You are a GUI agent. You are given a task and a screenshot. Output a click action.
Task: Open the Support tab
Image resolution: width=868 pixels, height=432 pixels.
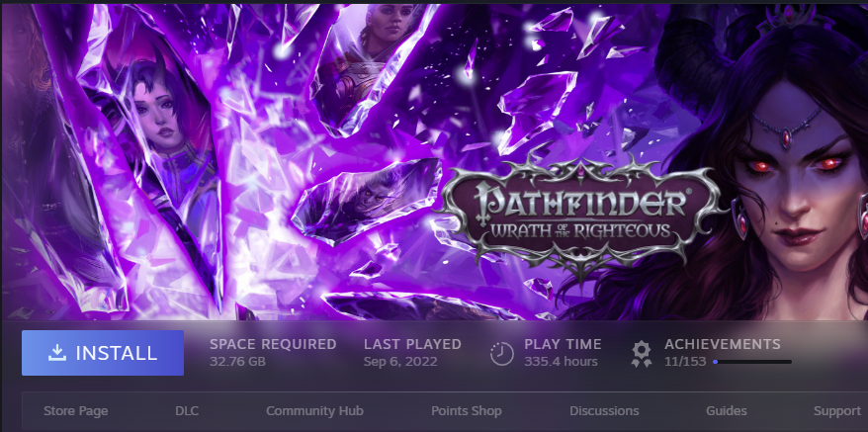(x=837, y=411)
